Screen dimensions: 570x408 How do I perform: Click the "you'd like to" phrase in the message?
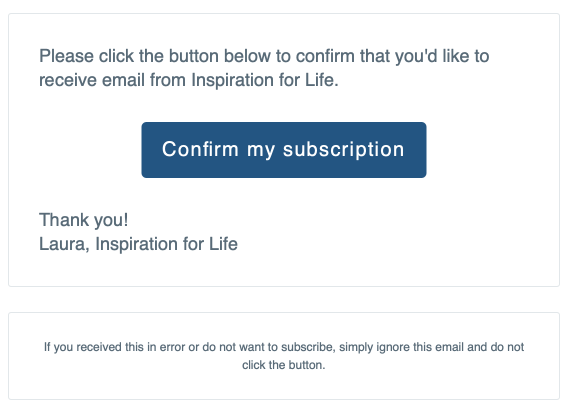coord(442,57)
